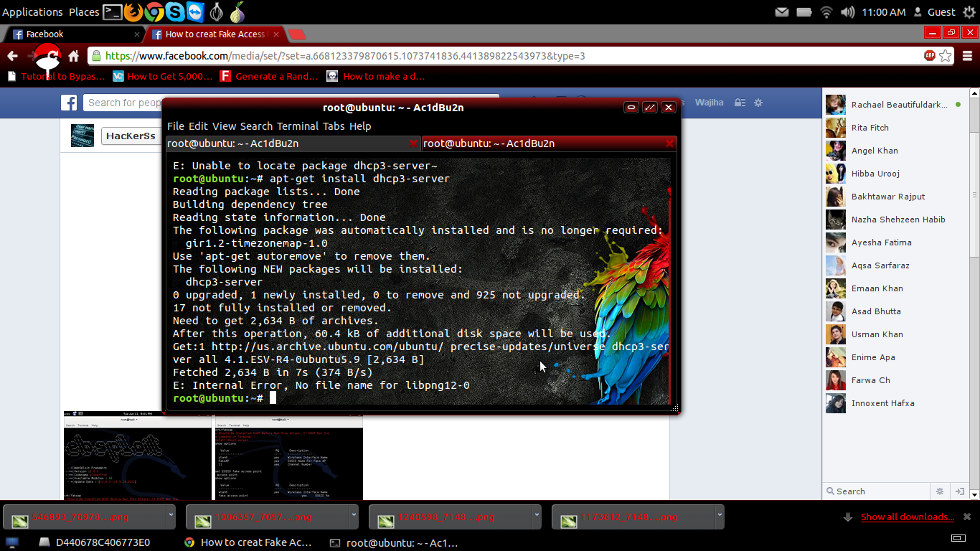Viewport: 980px width, 551px height.
Task: Open chat with Usman Khan
Action: pyautogui.click(x=895, y=334)
